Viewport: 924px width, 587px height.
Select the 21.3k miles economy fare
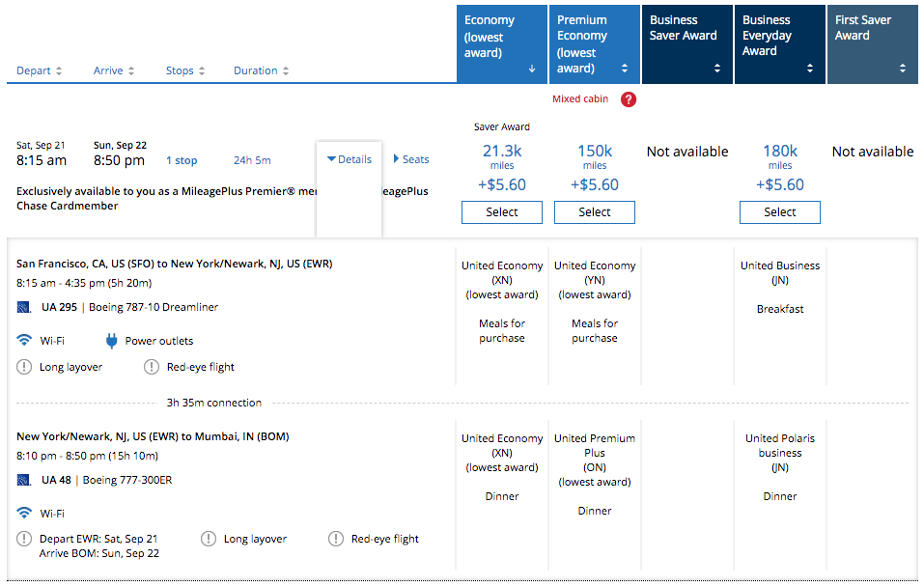pos(501,212)
